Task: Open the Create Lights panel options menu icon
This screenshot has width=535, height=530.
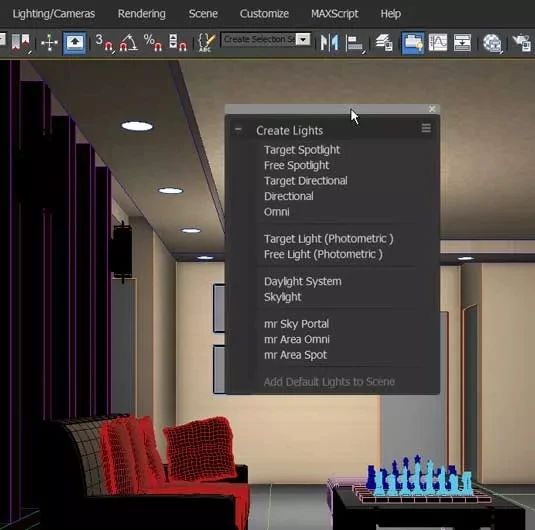Action: tap(426, 129)
